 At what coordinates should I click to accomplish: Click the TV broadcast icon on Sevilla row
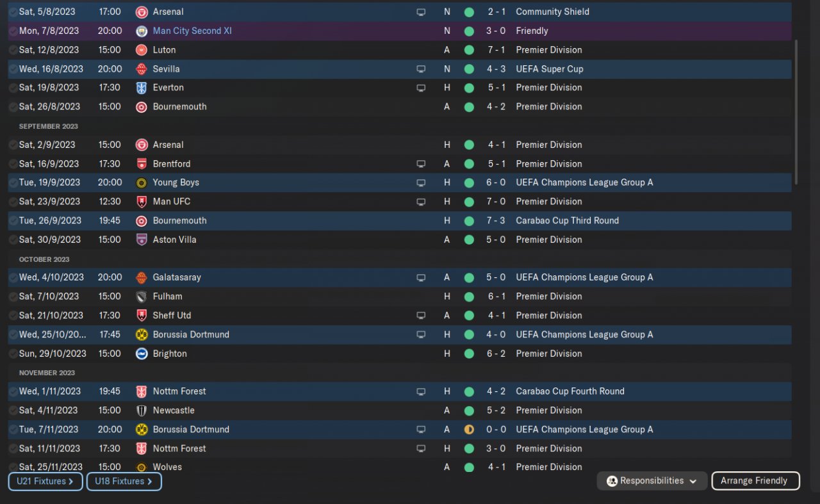[421, 69]
